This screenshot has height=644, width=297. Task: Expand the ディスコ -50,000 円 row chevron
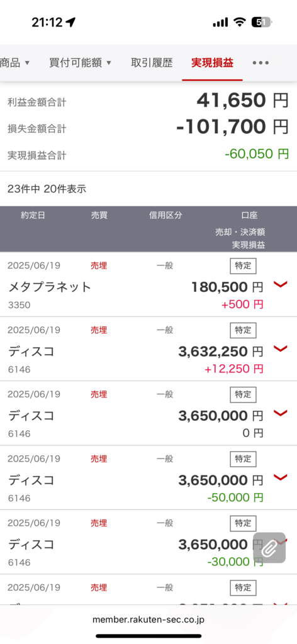(280, 478)
